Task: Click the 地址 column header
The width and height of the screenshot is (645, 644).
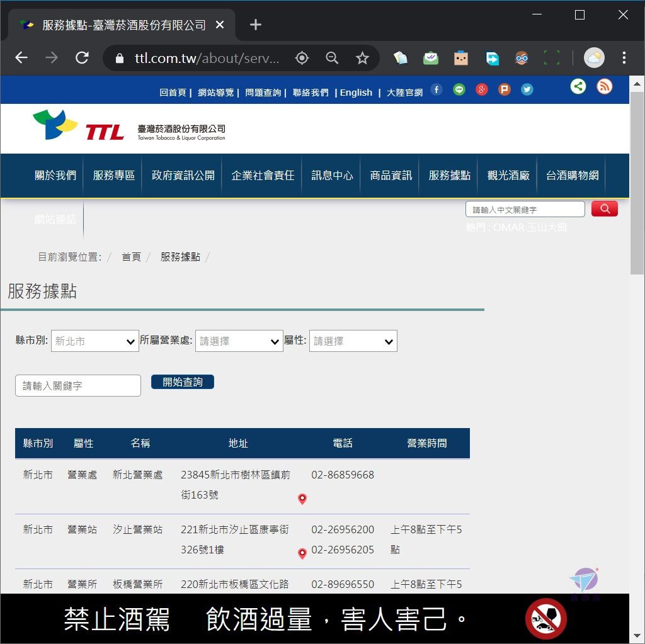Action: pos(238,443)
